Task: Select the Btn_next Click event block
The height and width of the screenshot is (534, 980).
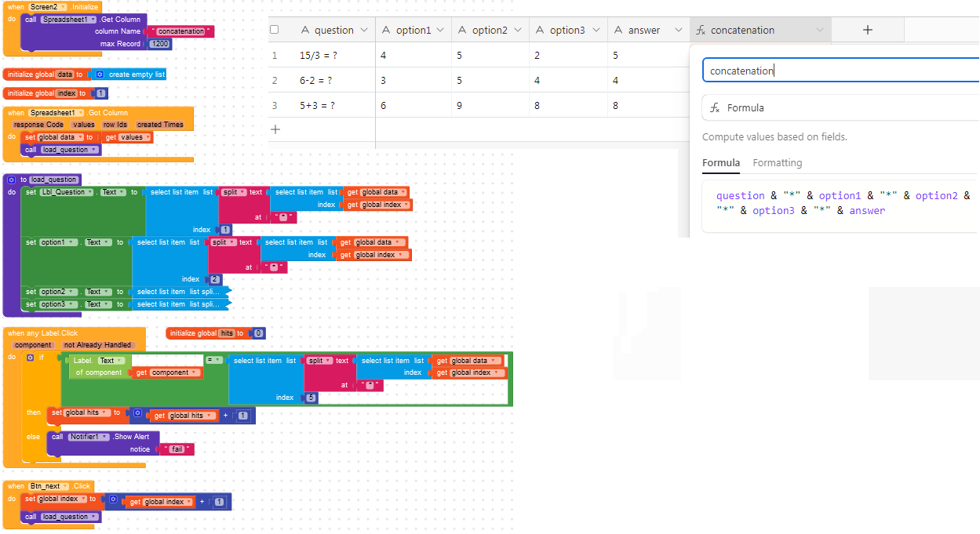Action: (x=49, y=486)
